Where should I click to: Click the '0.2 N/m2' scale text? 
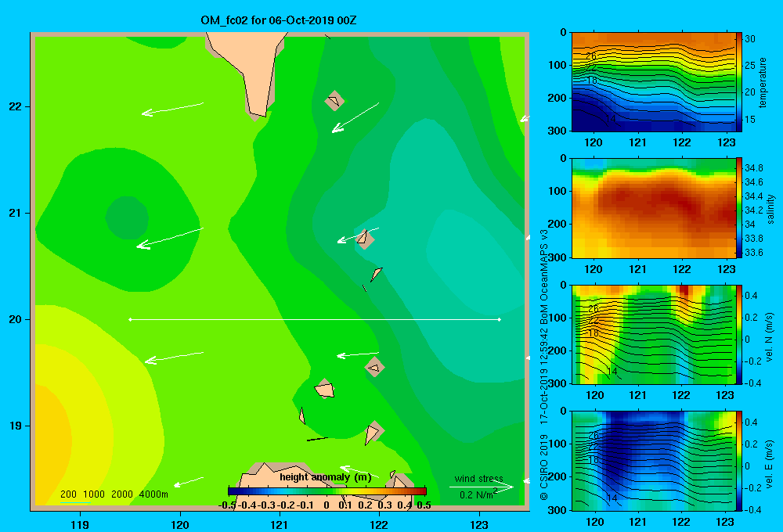point(478,494)
